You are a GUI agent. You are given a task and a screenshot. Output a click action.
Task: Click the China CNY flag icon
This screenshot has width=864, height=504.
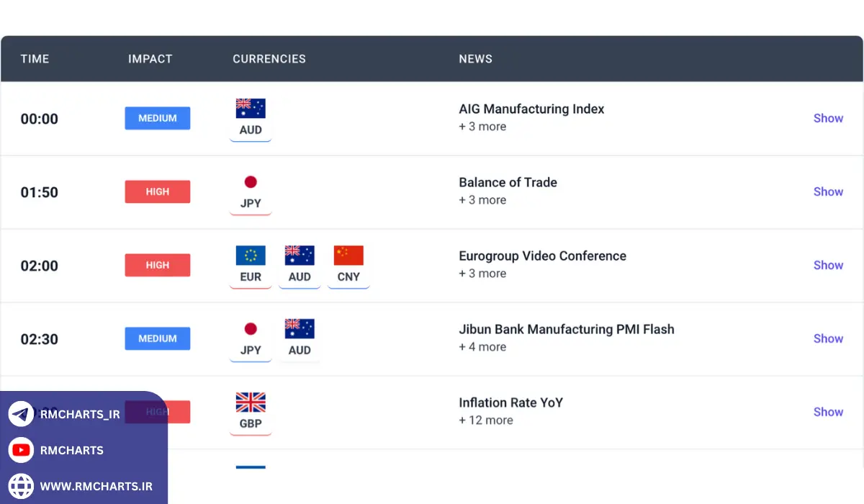coord(348,256)
